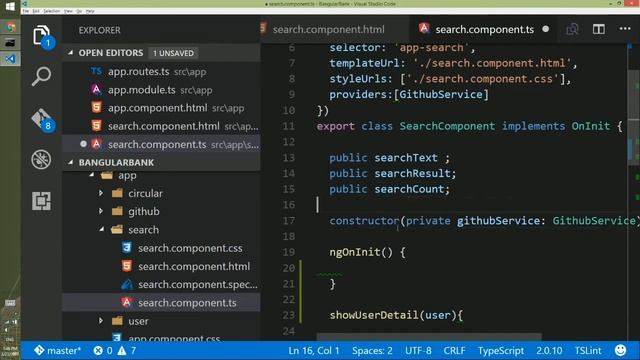Open the Selection menu
The height and width of the screenshot is (360, 640).
coord(52,11)
